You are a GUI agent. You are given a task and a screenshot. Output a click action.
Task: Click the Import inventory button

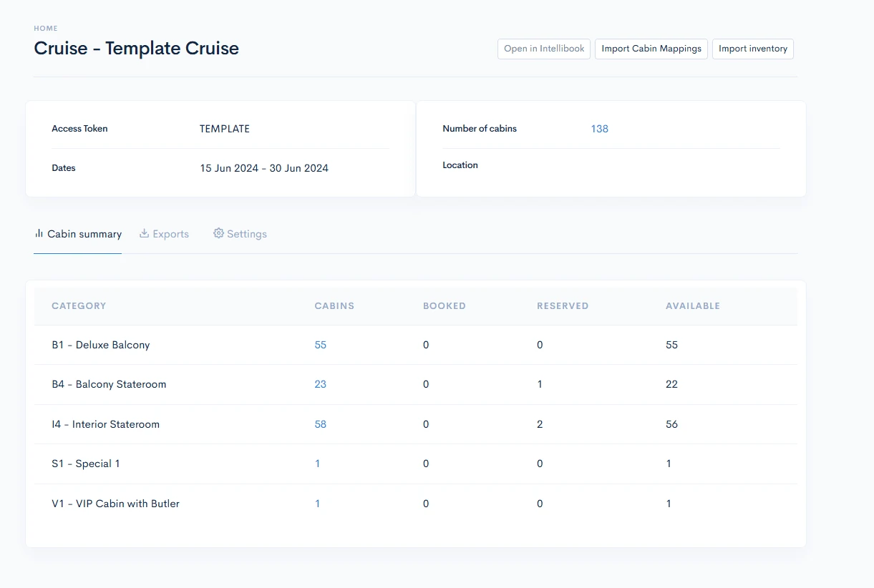(x=752, y=49)
